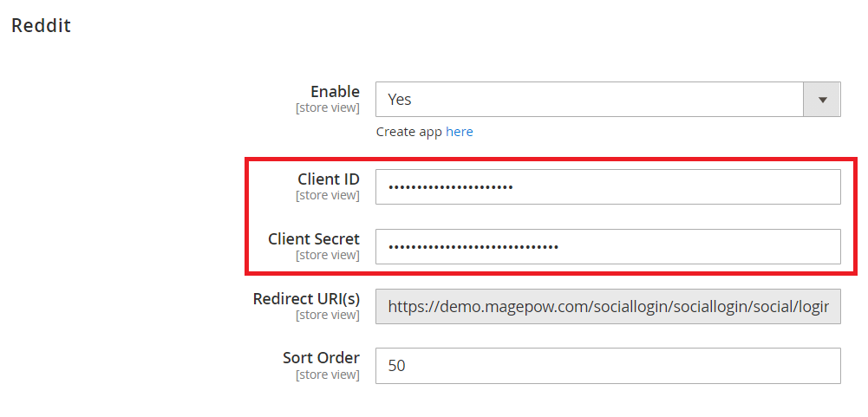Screen dimensions: 868x417
Task: Click into the Sort Order field
Action: click(607, 366)
